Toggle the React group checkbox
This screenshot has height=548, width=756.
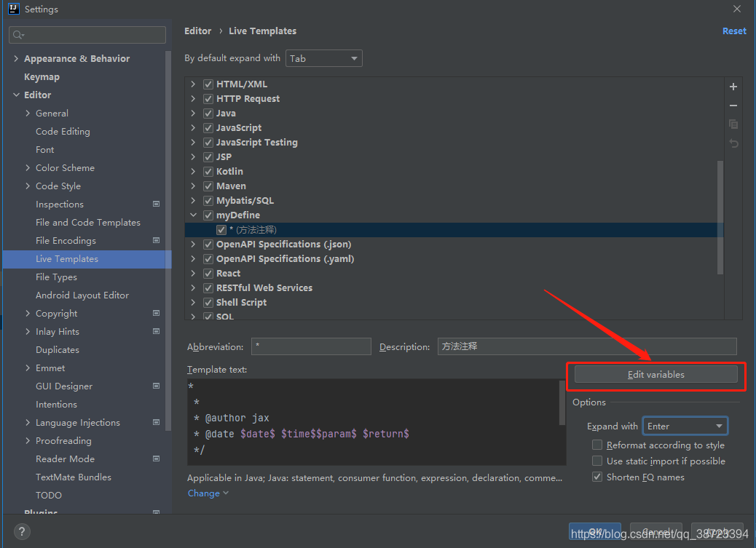tap(208, 274)
